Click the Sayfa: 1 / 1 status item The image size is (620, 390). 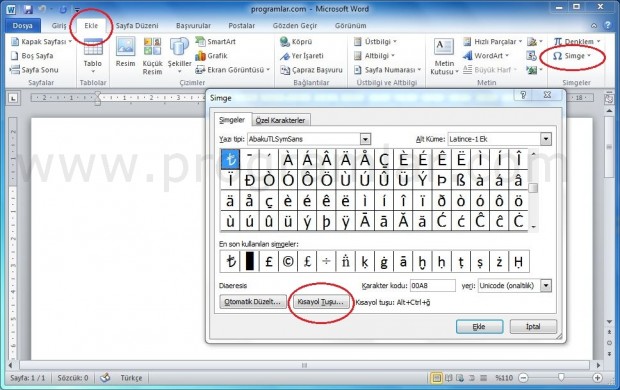[x=28, y=378]
